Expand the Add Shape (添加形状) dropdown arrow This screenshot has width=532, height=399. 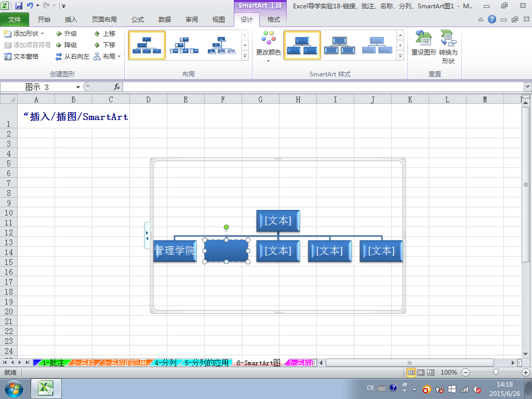[x=43, y=34]
